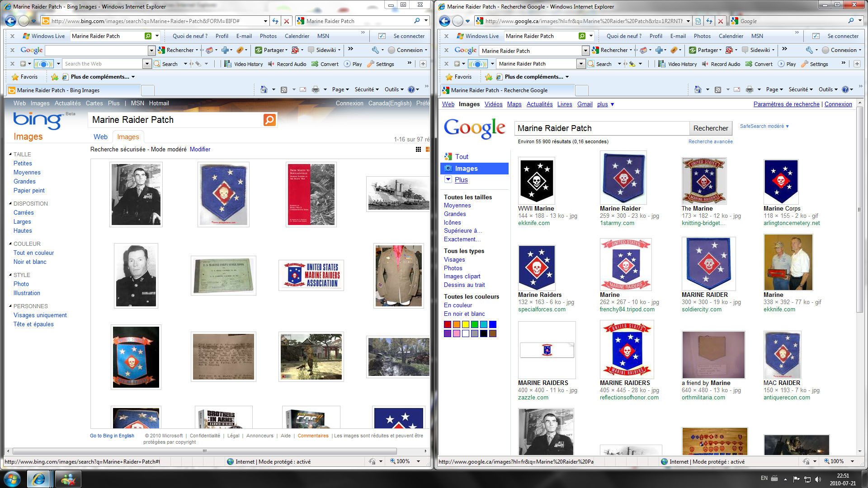This screenshot has width=868, height=488.
Task: Select the Actualités link in Bing top navigation
Action: pos(68,103)
